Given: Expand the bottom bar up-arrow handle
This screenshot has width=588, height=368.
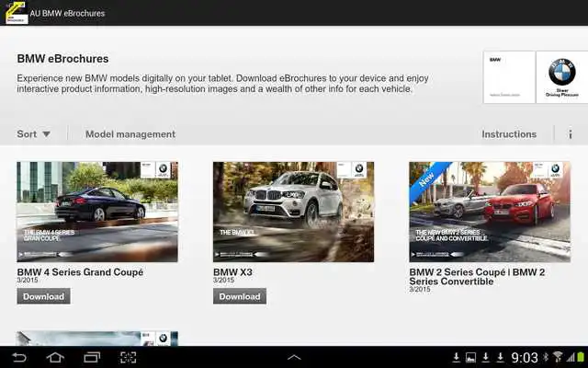Looking at the screenshot, I should coord(294,357).
